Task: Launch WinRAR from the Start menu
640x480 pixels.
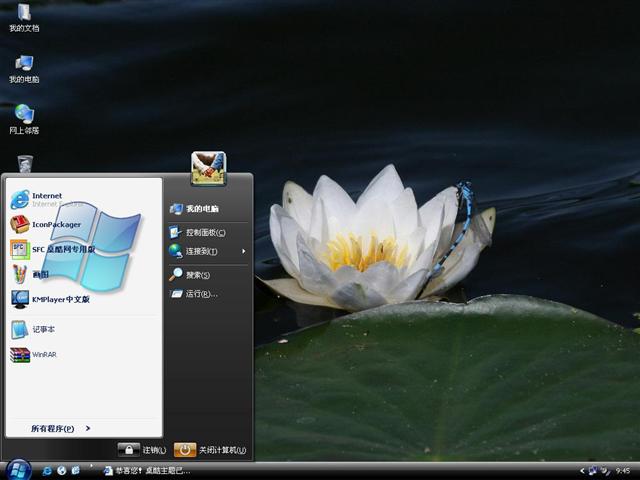Action: (33, 355)
